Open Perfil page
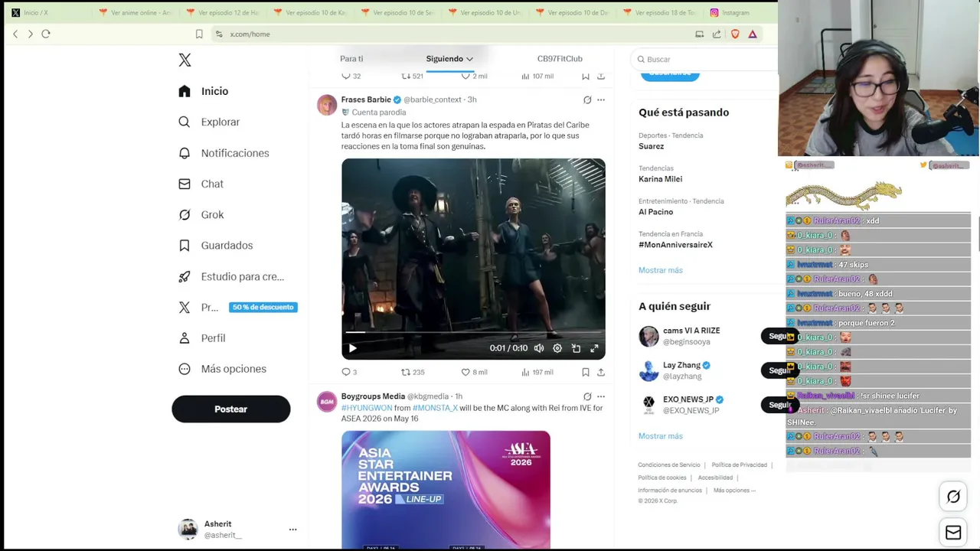Image resolution: width=980 pixels, height=551 pixels. tap(201, 337)
